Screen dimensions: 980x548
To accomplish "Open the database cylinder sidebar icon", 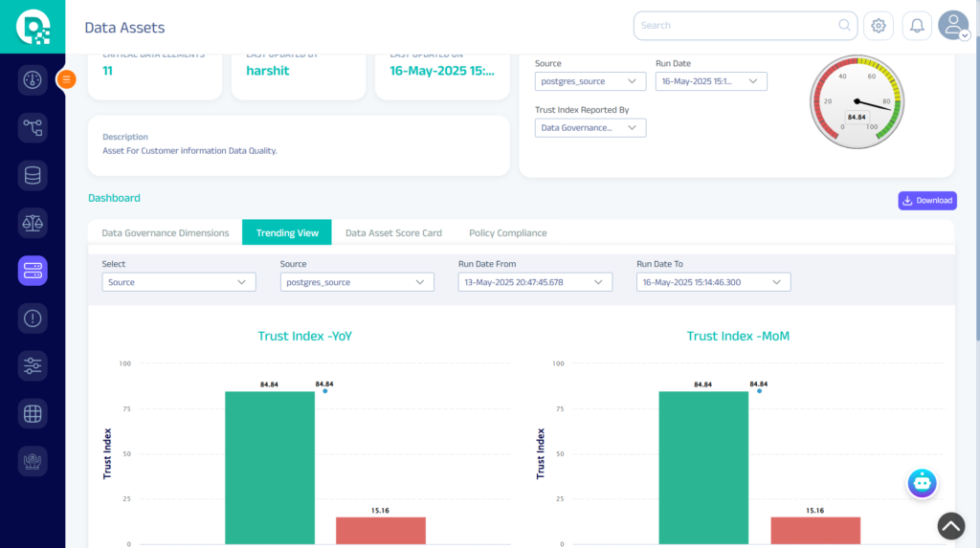I will [33, 176].
